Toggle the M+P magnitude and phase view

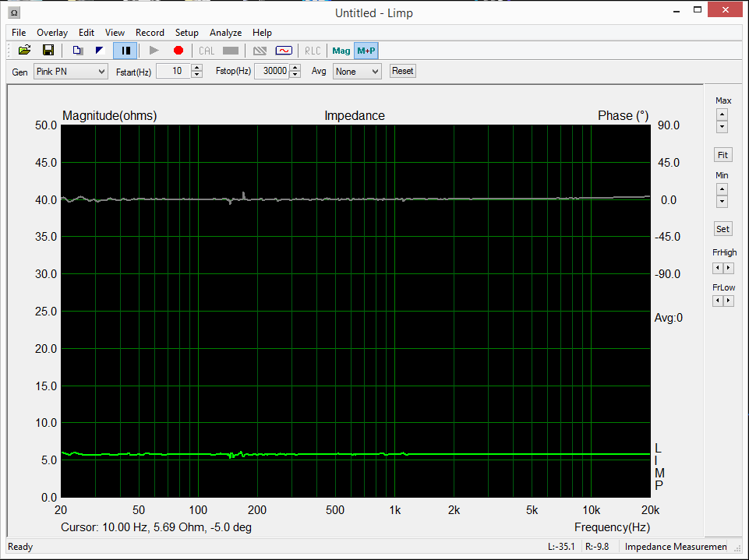(x=366, y=51)
